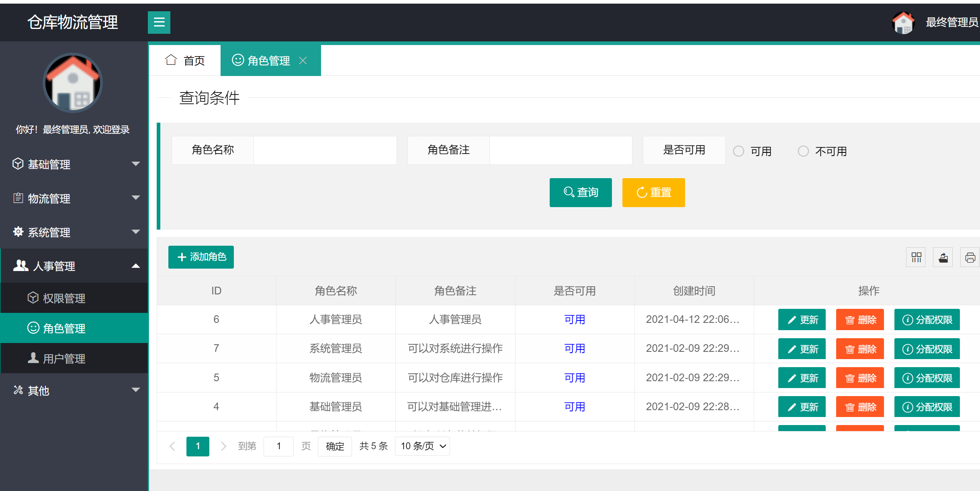
Task: Click 更新 for 基础管理员 row
Action: (802, 407)
